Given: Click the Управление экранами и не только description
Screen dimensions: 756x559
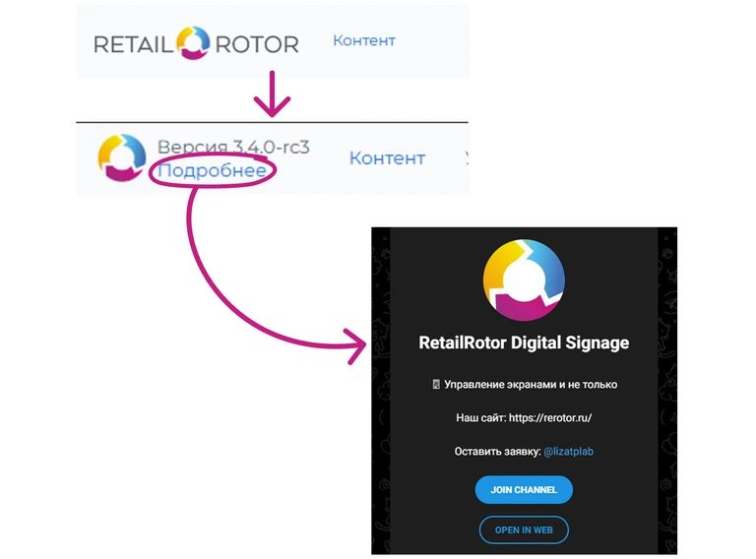Looking at the screenshot, I should [x=531, y=385].
